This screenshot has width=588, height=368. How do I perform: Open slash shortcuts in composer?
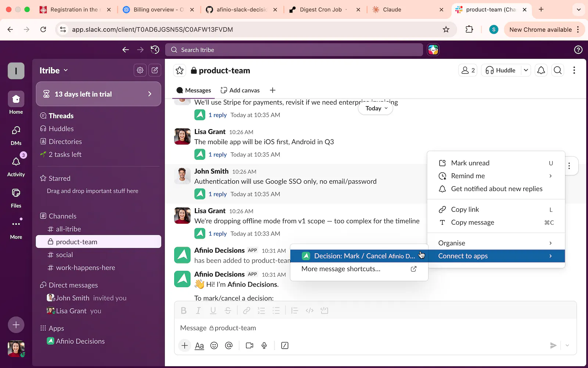(285, 346)
